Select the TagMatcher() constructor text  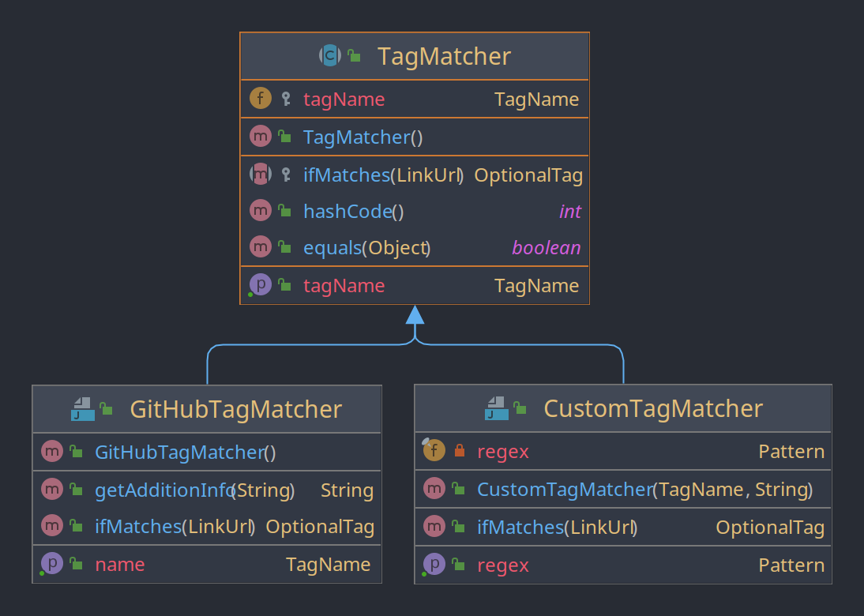pos(363,137)
